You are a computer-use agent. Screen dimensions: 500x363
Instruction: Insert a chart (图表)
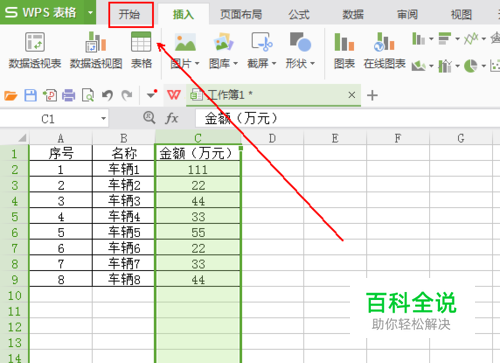(344, 51)
